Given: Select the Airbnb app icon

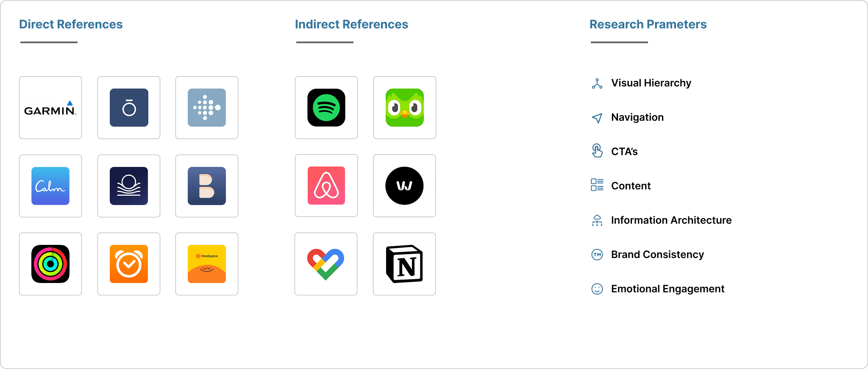Looking at the screenshot, I should [x=326, y=186].
